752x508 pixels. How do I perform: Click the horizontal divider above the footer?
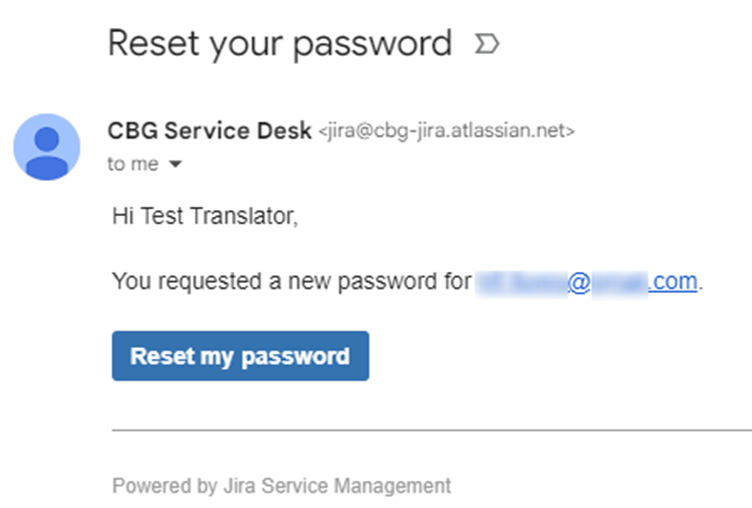(x=432, y=430)
